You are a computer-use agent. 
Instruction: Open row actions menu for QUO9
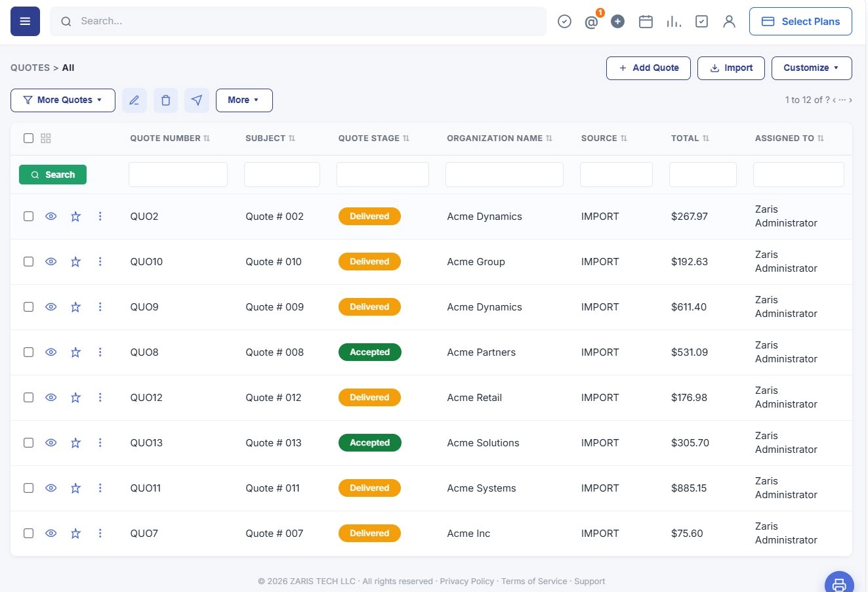point(100,307)
